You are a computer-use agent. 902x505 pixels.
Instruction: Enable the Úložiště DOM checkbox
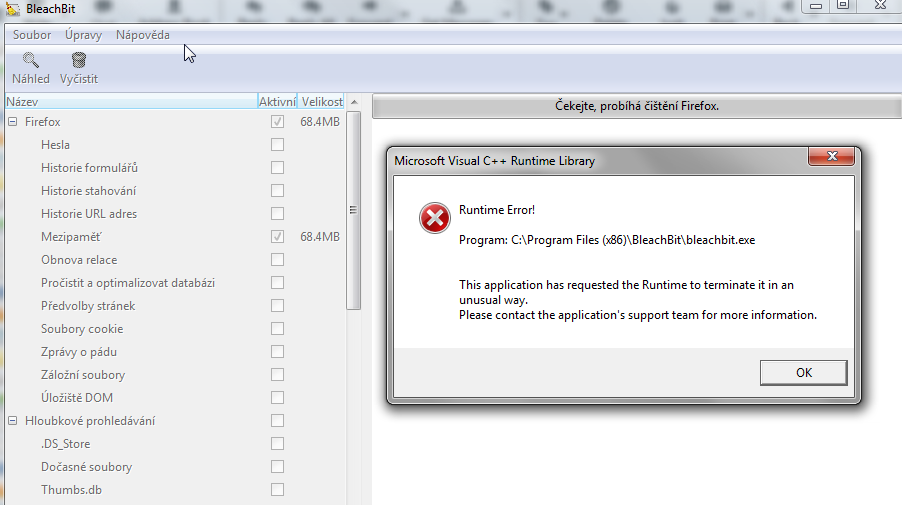(x=277, y=398)
